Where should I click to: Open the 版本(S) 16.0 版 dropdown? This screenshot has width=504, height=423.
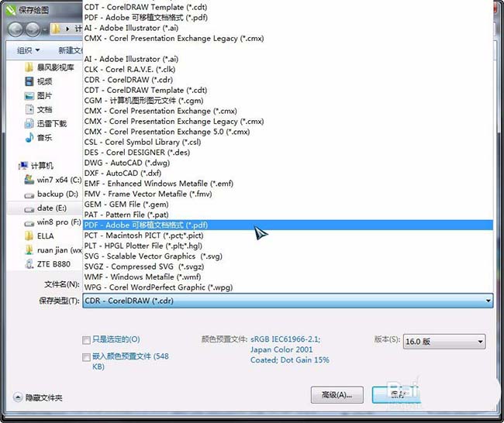[444, 342]
